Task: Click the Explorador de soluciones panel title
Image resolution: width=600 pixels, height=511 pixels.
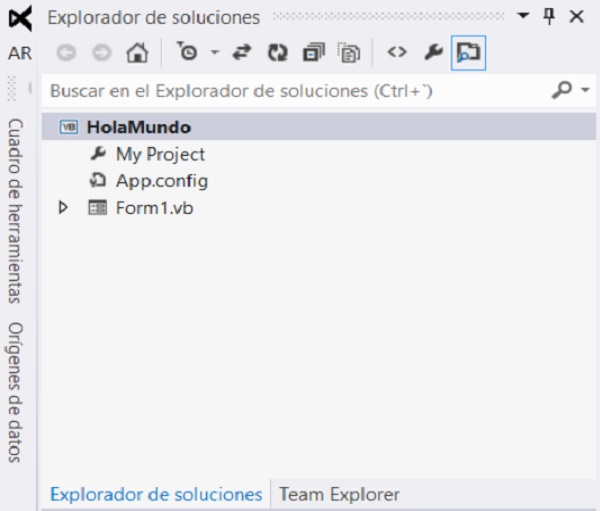Action: pos(154,18)
